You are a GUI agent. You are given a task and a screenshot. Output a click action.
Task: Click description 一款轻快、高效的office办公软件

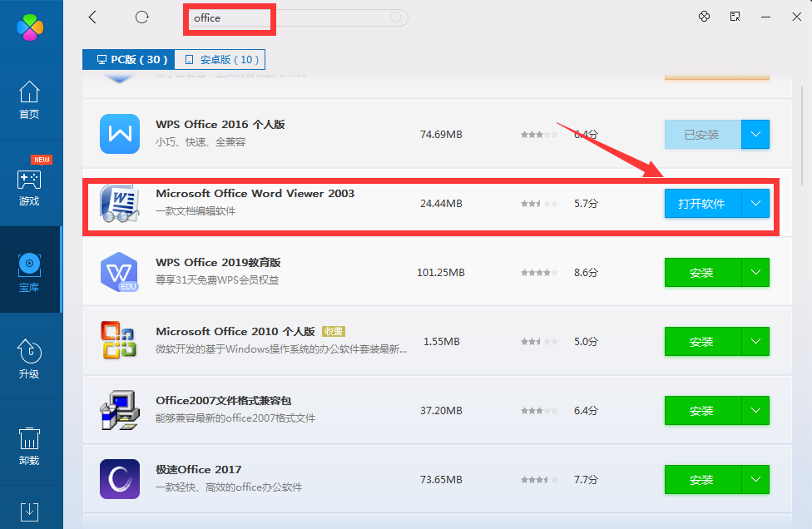(x=228, y=487)
